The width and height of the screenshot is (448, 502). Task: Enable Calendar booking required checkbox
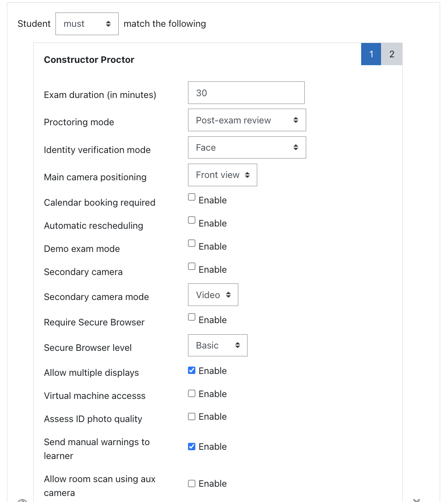[x=192, y=197]
